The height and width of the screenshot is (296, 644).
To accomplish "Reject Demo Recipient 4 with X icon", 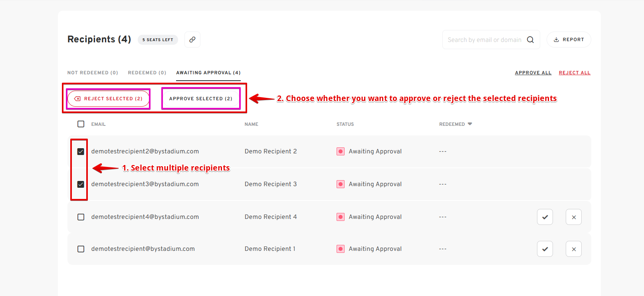I will pos(573,217).
